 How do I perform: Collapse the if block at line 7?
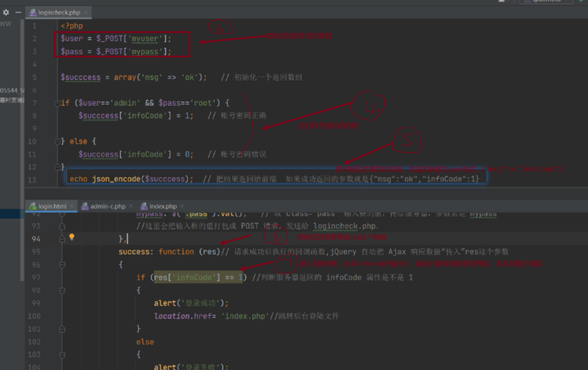(57, 103)
